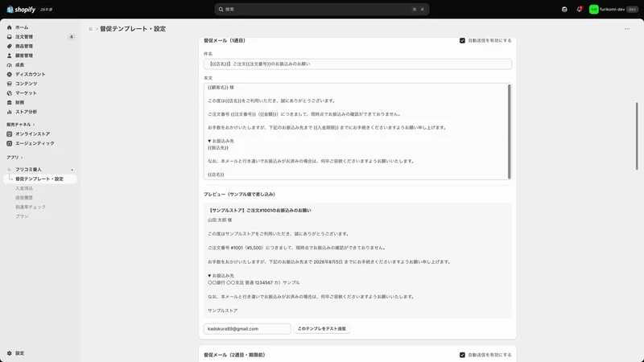
Task: Go to 到達率チェック page
Action: click(31, 208)
